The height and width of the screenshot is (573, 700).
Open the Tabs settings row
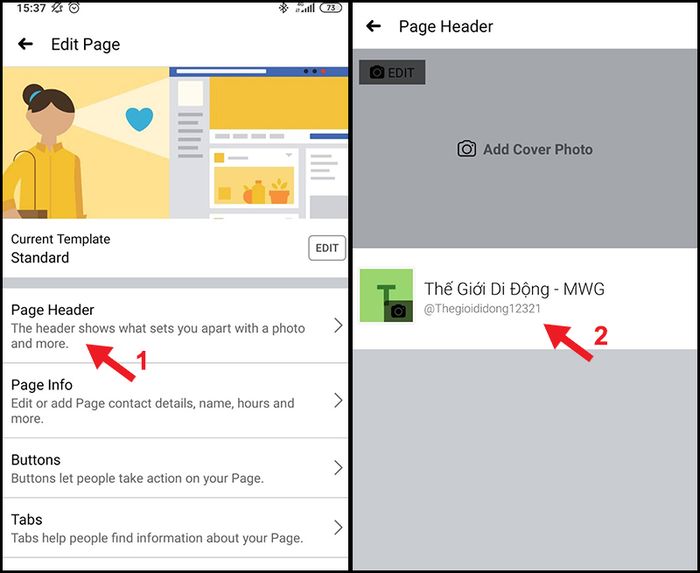175,528
